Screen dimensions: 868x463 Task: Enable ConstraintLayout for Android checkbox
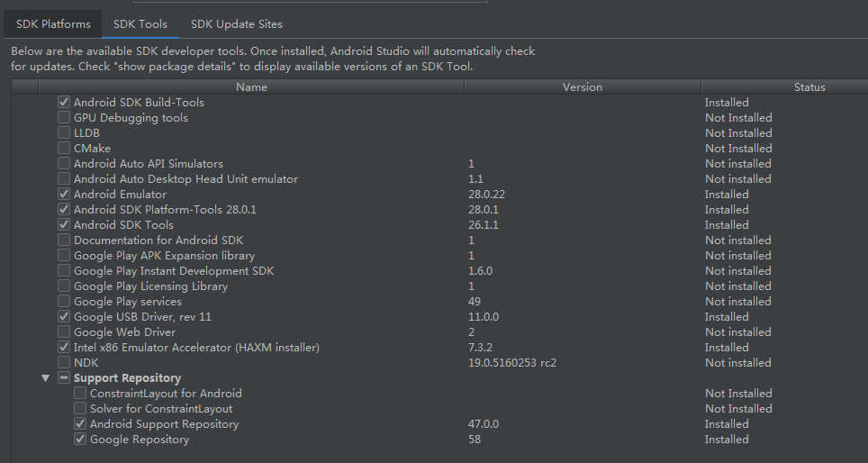pyautogui.click(x=80, y=394)
